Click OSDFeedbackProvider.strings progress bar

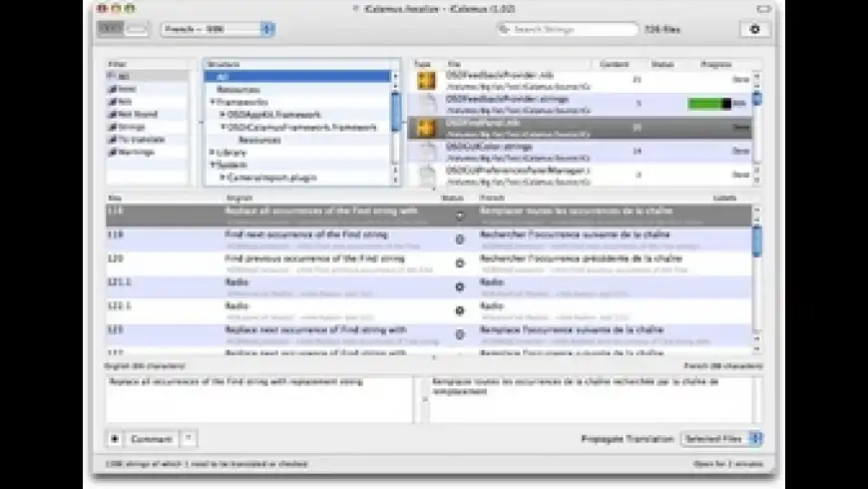pyautogui.click(x=709, y=104)
